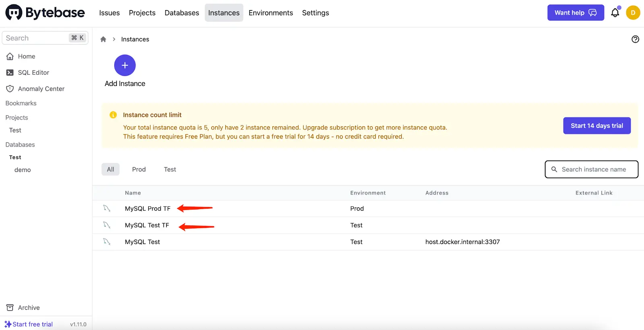Click the Archive box icon
Screen dimensions: 644x330
[x=10, y=307]
